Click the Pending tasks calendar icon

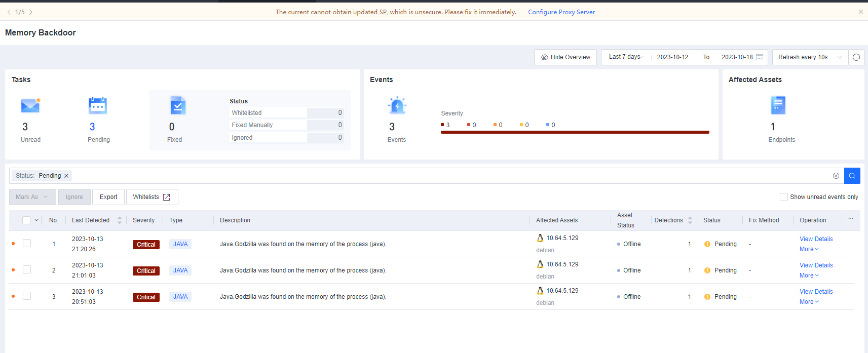click(x=97, y=105)
